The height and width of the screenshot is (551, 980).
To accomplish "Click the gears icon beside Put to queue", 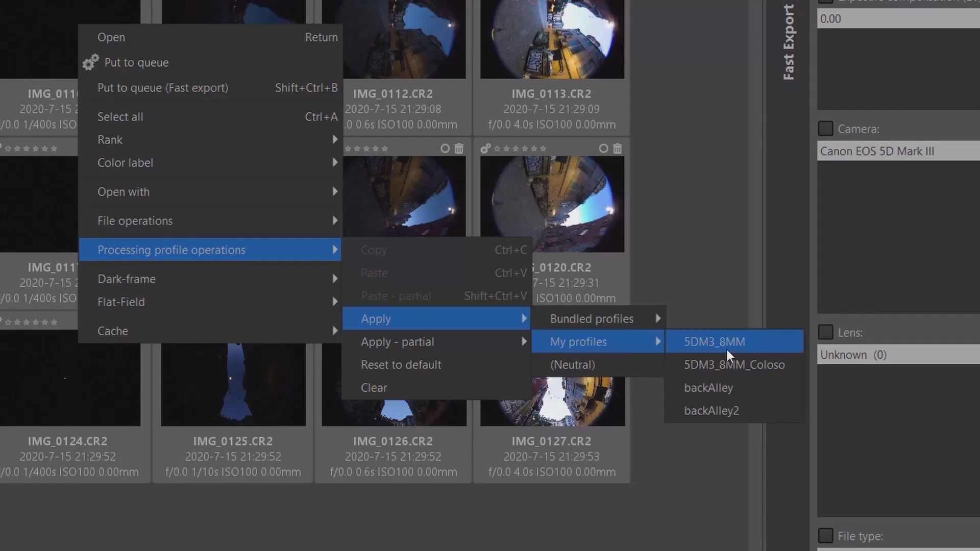I will 90,63.
